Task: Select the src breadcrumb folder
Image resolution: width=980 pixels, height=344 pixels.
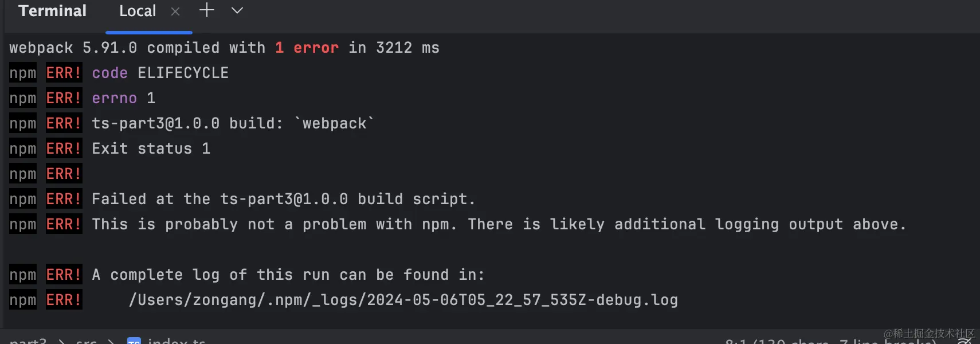Action: tap(87, 341)
